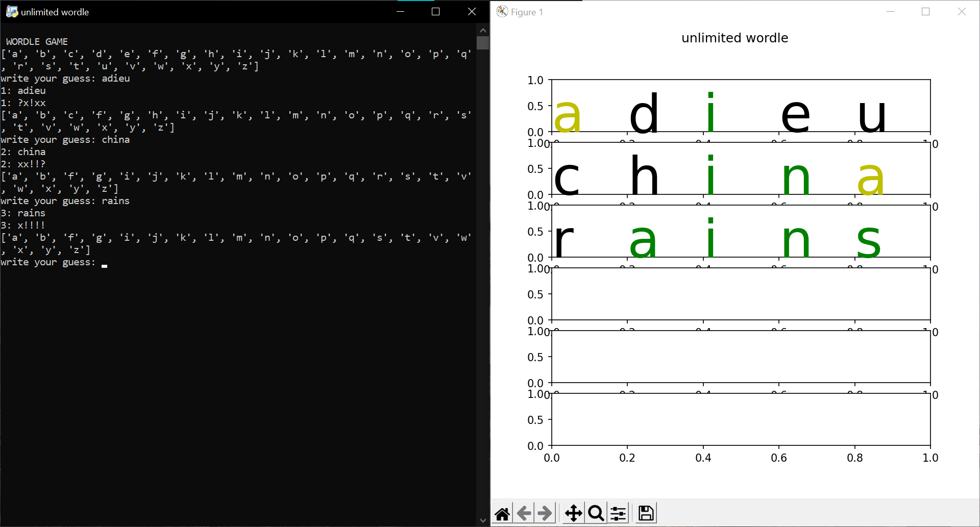980x527 pixels.
Task: Click the green 'a' in the rains row
Action: coord(643,242)
